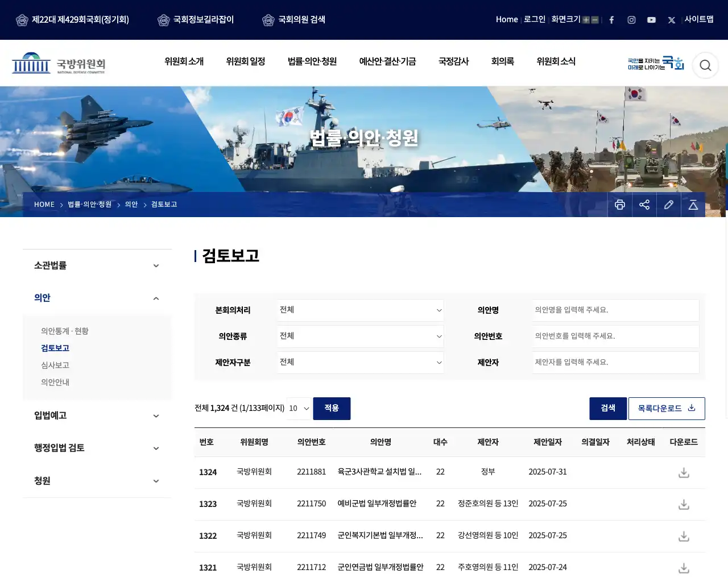Click proposer 정준호의원 등 13인

488,504
